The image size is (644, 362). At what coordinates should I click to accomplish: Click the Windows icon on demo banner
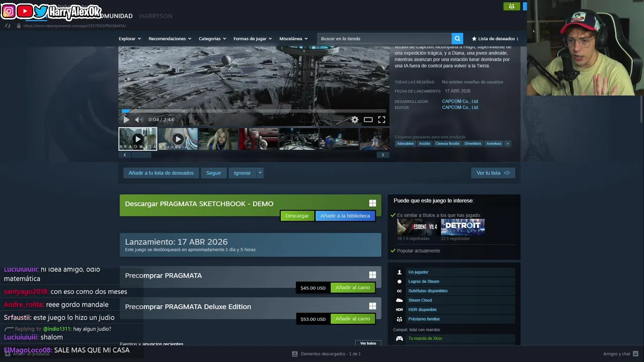point(372,203)
